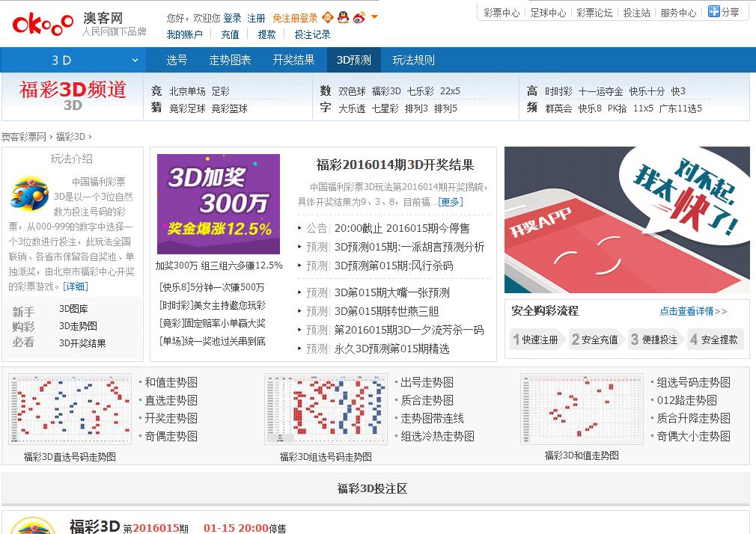
Task: Open 3D图库 link
Action: tap(73, 309)
